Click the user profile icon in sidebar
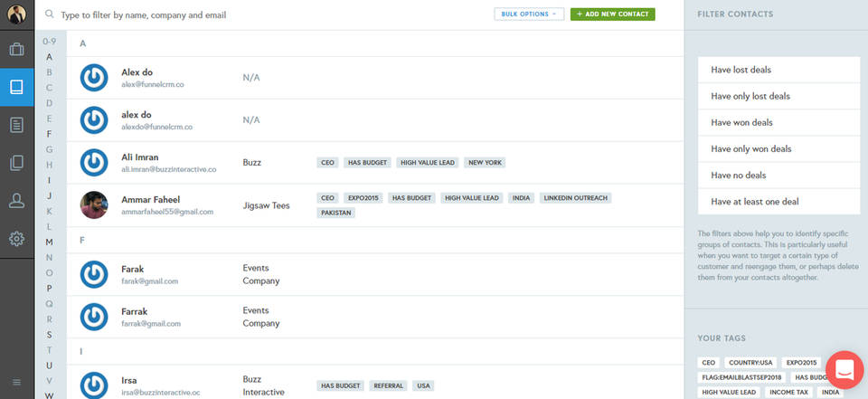Image resolution: width=868 pixels, height=399 pixels. (16, 201)
